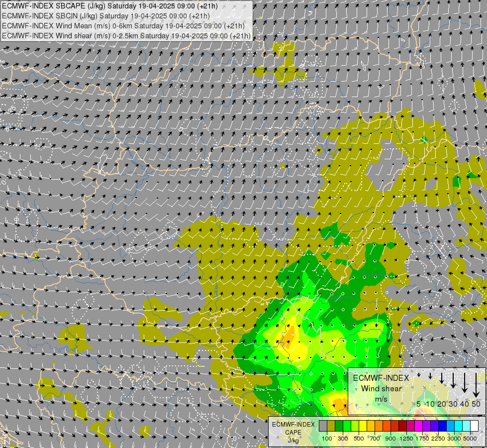The image size is (487, 448).
Task: Select the 50 m/s wind shear arrow
Action: pyautogui.click(x=476, y=385)
